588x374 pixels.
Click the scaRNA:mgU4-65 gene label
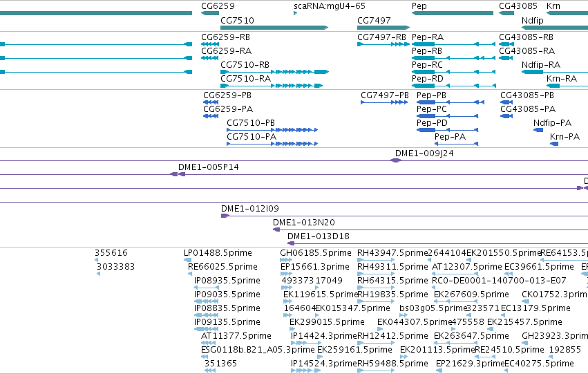[330, 6]
